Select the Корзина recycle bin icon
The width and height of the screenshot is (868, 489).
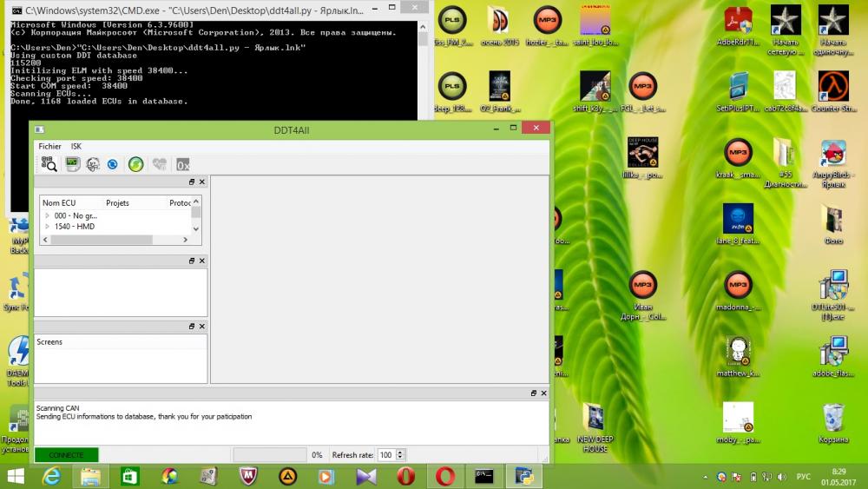coord(833,422)
